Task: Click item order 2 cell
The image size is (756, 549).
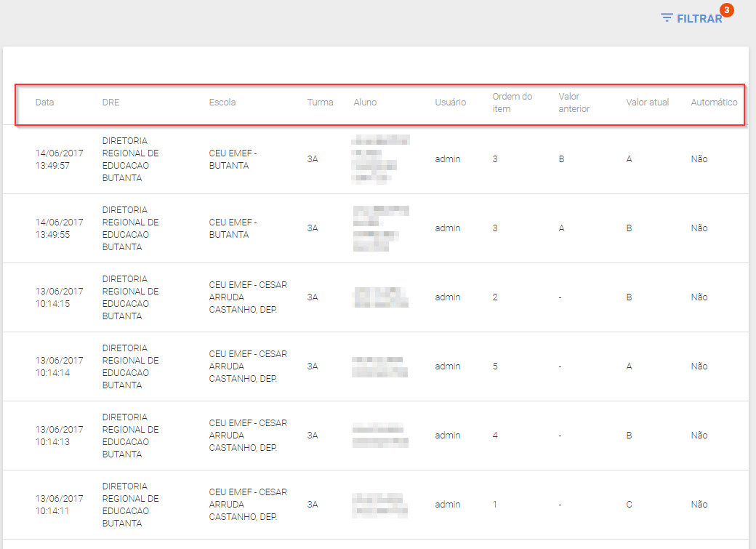Action: point(495,297)
